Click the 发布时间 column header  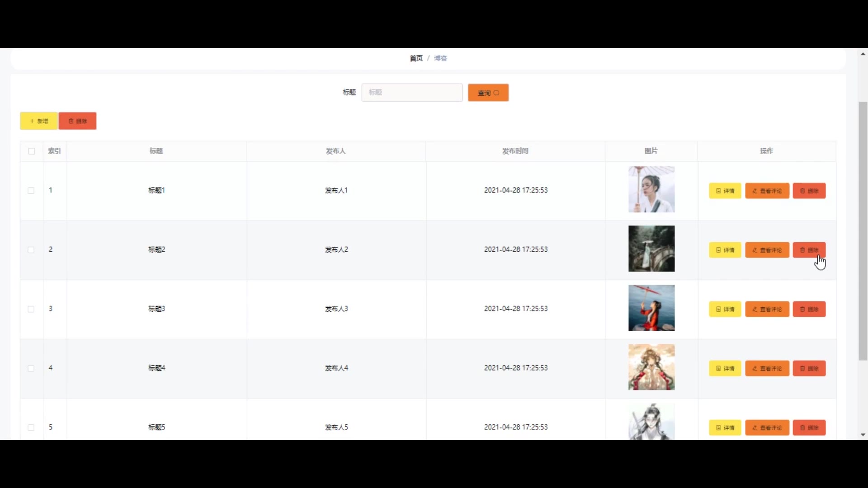[515, 151]
